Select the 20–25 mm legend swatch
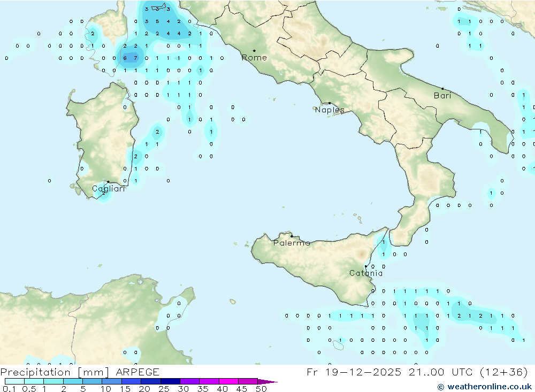 tap(150, 381)
